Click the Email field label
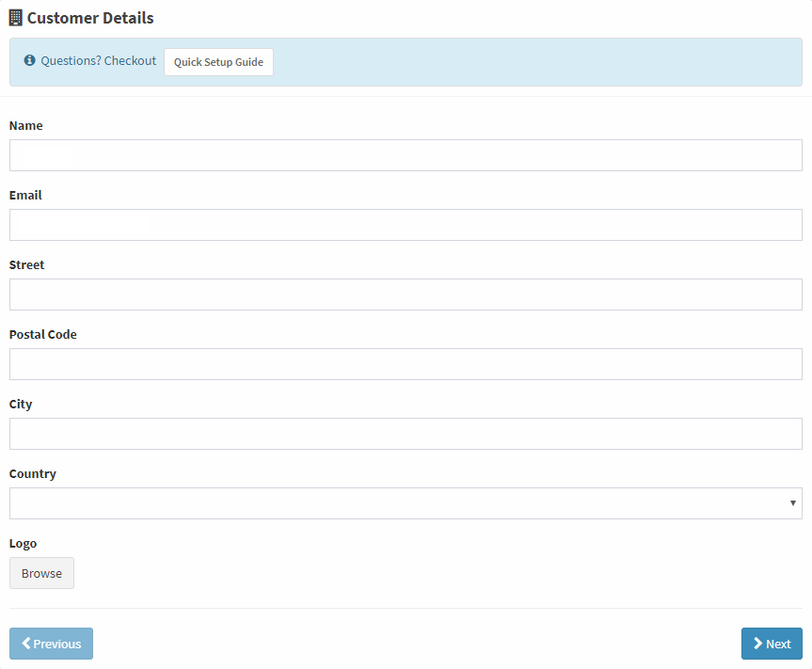Screen dimensions: 812x669 25,195
